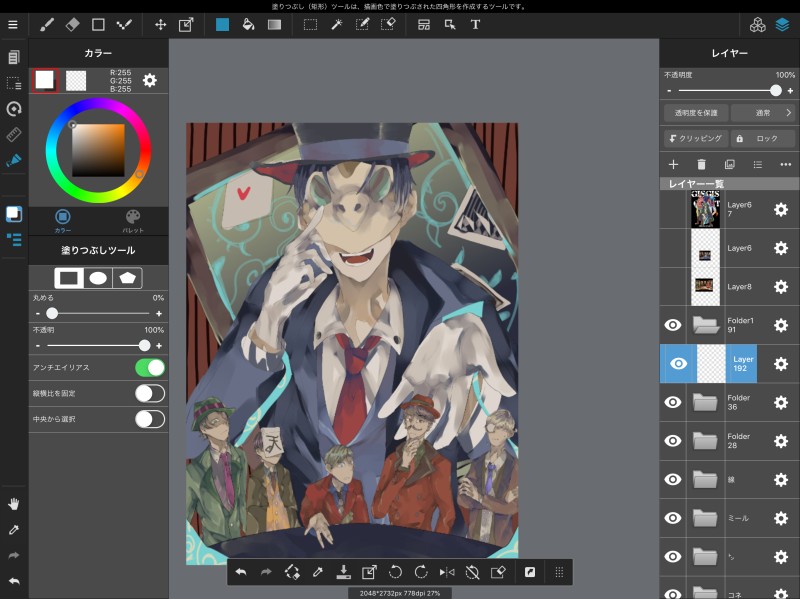Click the Undo arrow in left sidebar
800x599 pixels.
click(x=14, y=581)
